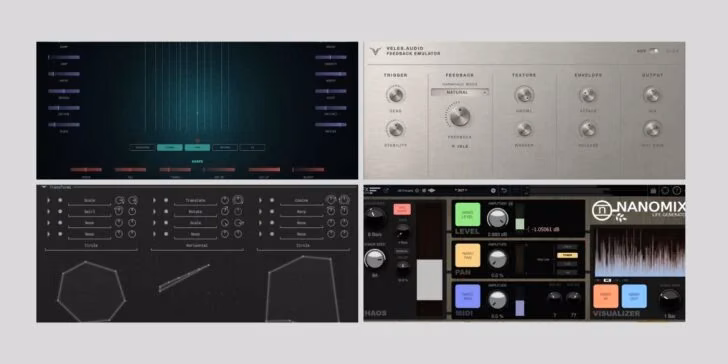The image size is (728, 364).
Task: Click the blue button in the Visualizer section
Action: [x=634, y=296]
